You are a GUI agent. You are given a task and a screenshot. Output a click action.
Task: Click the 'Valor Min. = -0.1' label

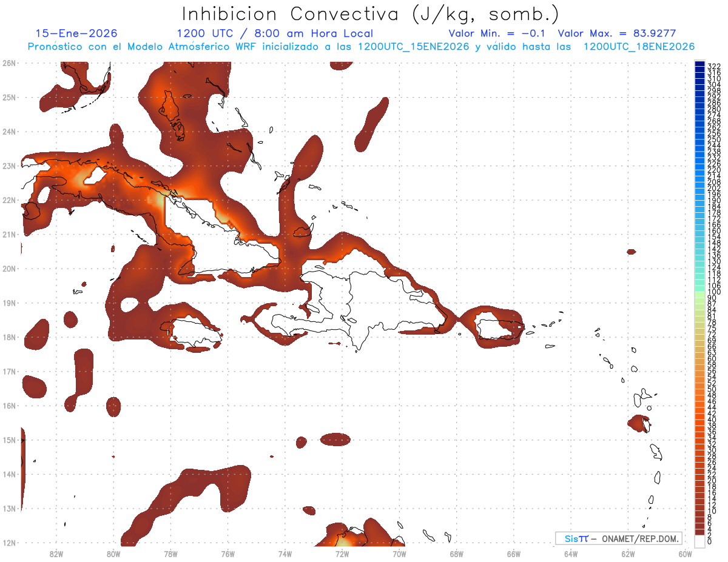point(497,33)
